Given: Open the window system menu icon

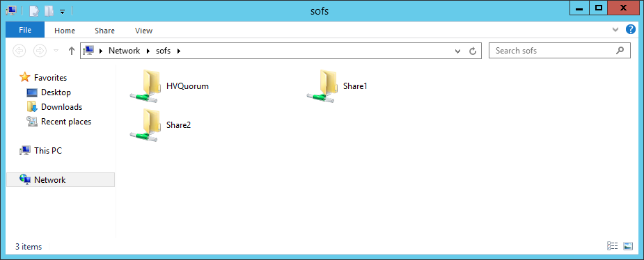Looking at the screenshot, I should (x=11, y=10).
